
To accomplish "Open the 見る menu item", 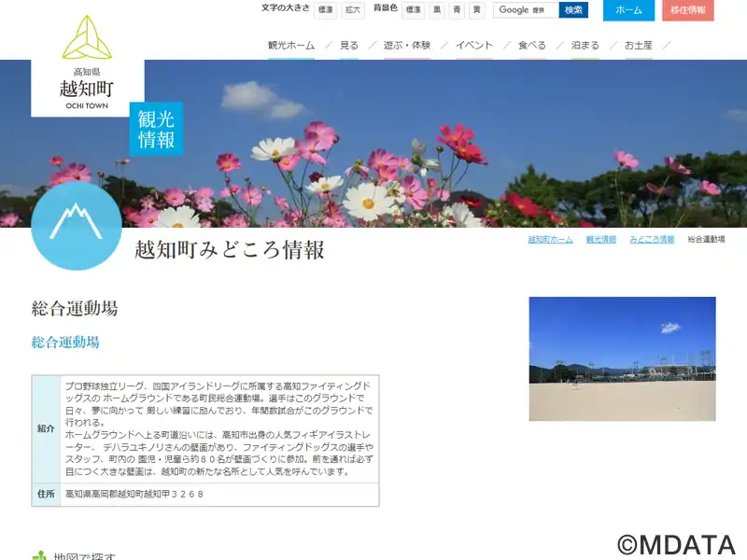I will pyautogui.click(x=349, y=45).
